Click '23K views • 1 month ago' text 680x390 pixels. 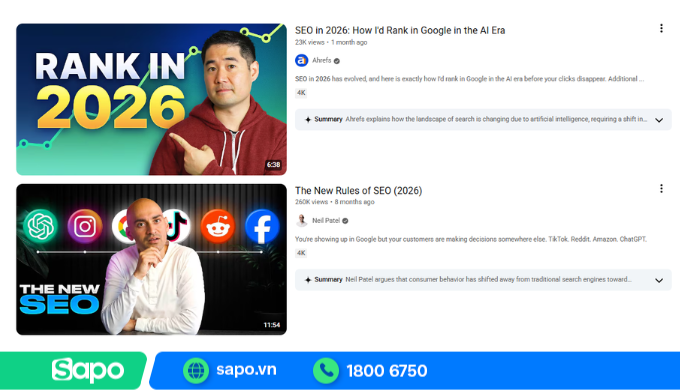(x=331, y=42)
